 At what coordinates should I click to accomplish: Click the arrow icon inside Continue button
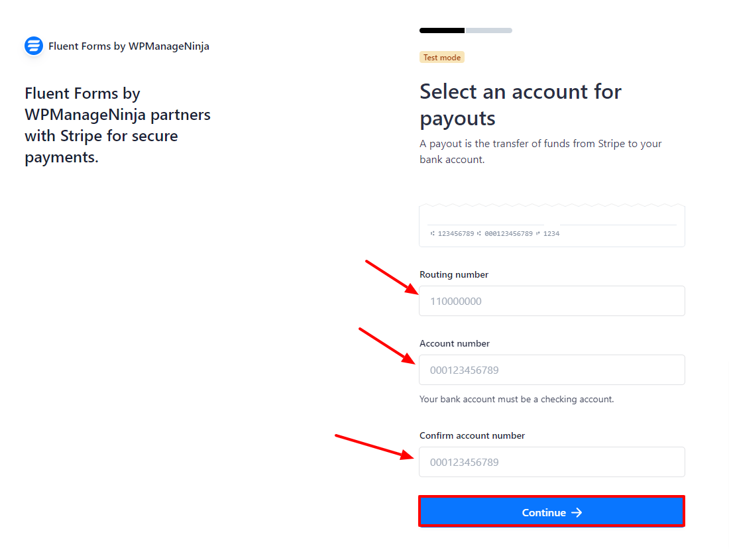(x=577, y=512)
